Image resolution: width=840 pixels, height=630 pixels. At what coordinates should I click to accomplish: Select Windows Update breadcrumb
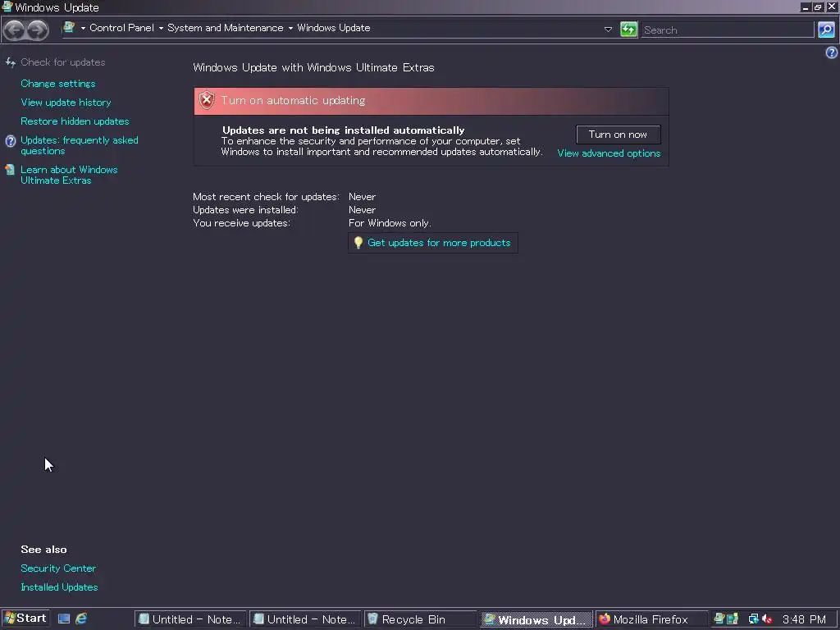(334, 28)
